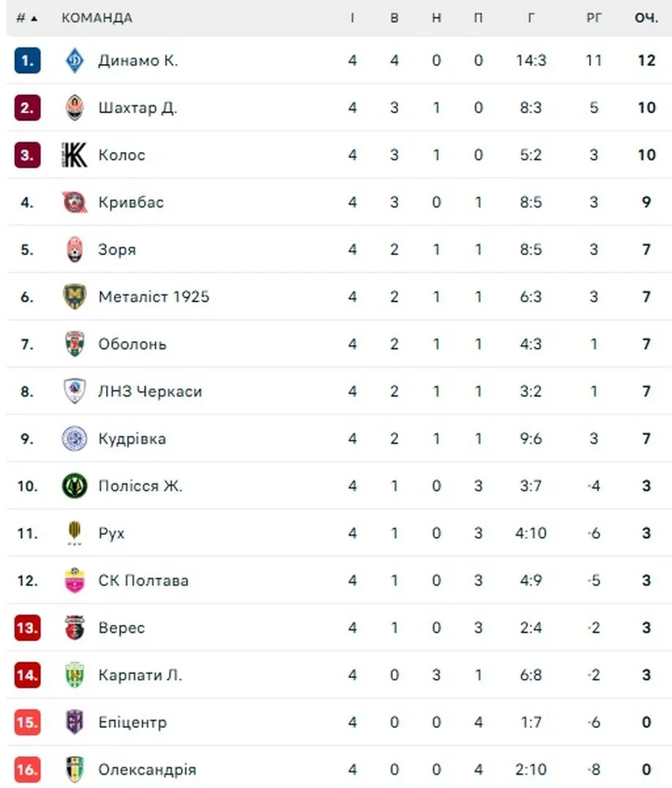Screen dimensions: 672x788
Task: Click the Металіст 1925 crest
Action: coord(75,297)
